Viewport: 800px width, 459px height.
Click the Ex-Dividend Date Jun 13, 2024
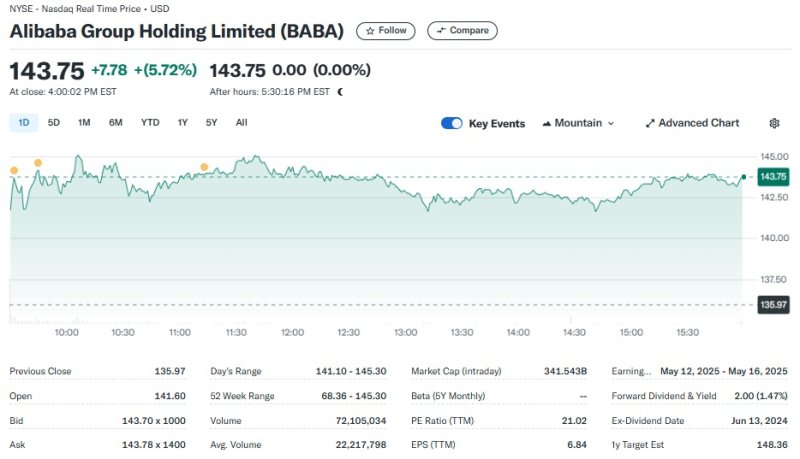(x=759, y=421)
